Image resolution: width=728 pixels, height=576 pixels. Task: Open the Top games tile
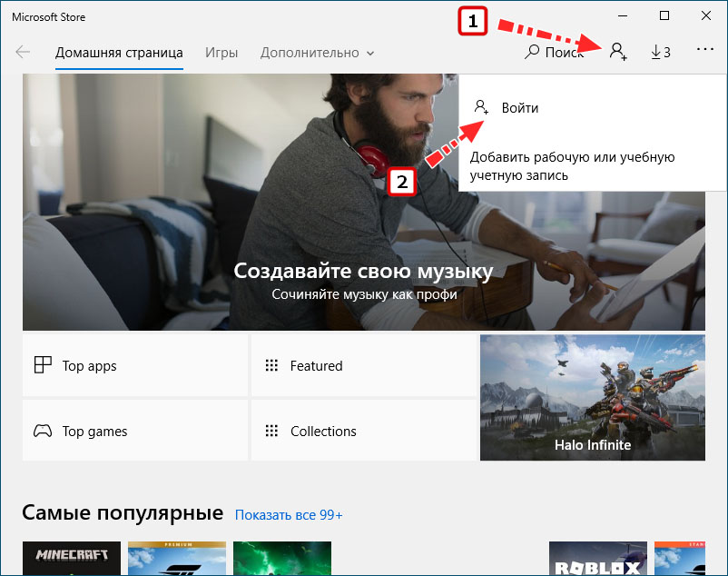[135, 431]
